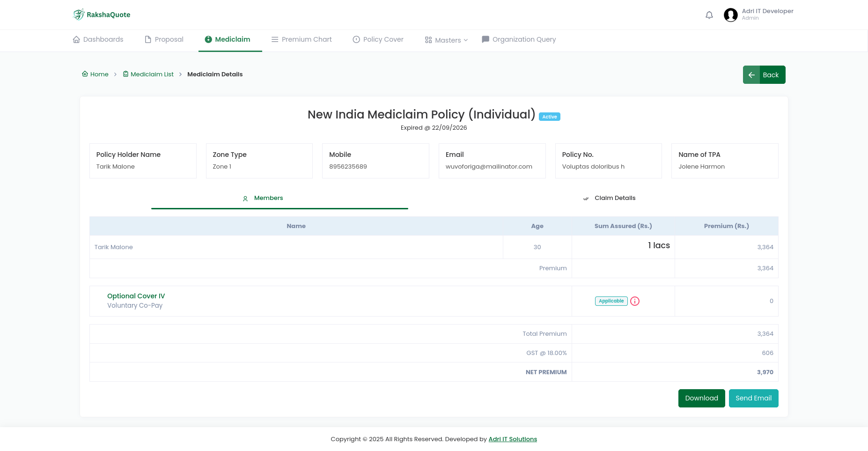Viewport: 868px width, 451px height.
Task: Click the Claim Details checkmark icon
Action: (586, 199)
